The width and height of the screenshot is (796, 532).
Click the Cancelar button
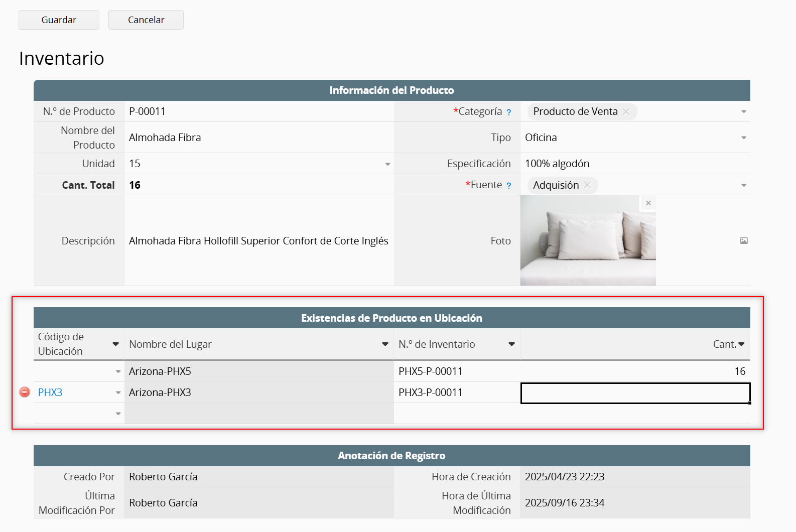[146, 20]
